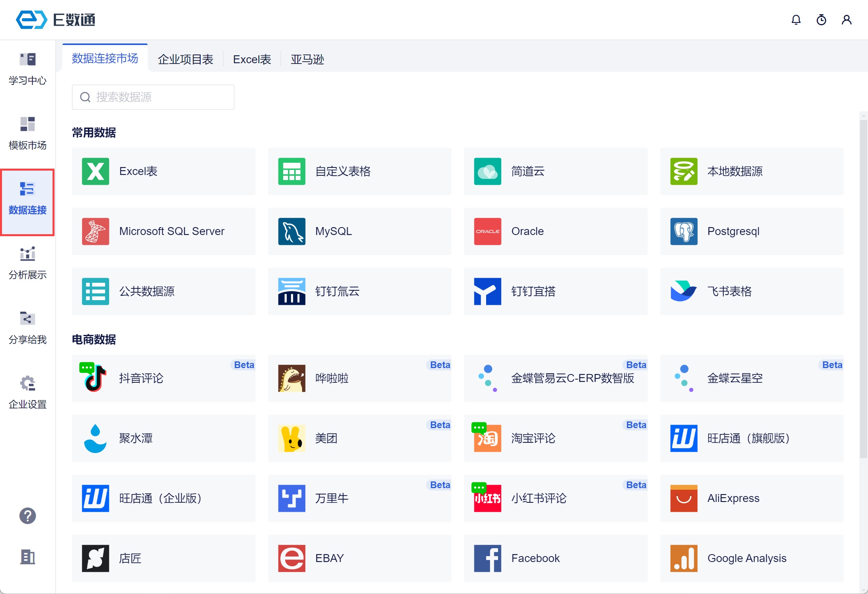Open the 飞书表格 data source
The width and height of the screenshot is (868, 594).
click(x=752, y=291)
